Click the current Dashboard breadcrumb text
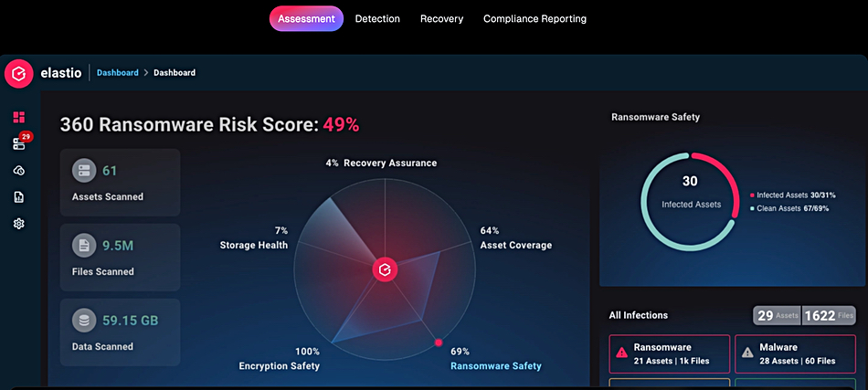Screen dimensions: 868x390 click(175, 72)
